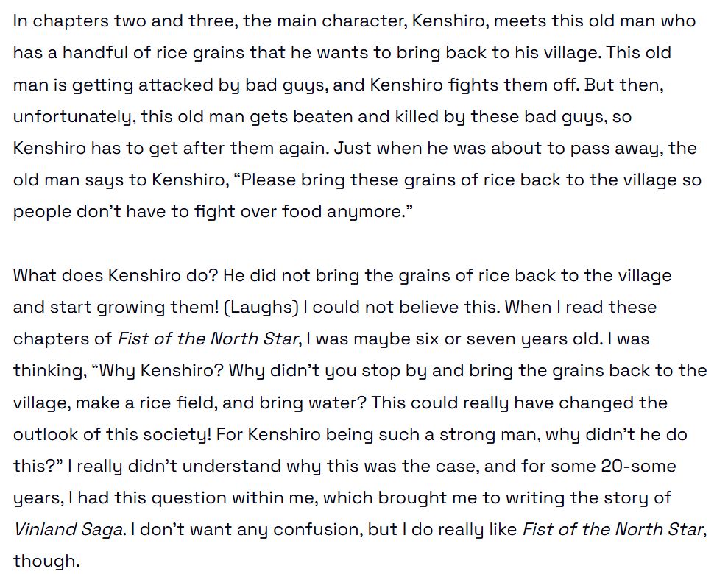
Task: Click the final word 'though.'
Action: tap(46, 561)
